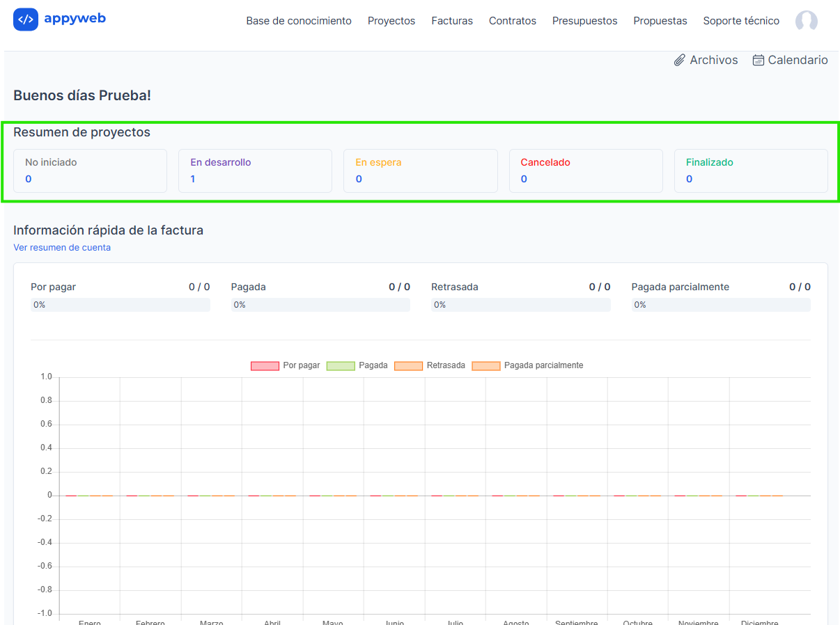This screenshot has height=625, width=840.
Task: Click the appyweb code logo icon
Action: coord(26,19)
